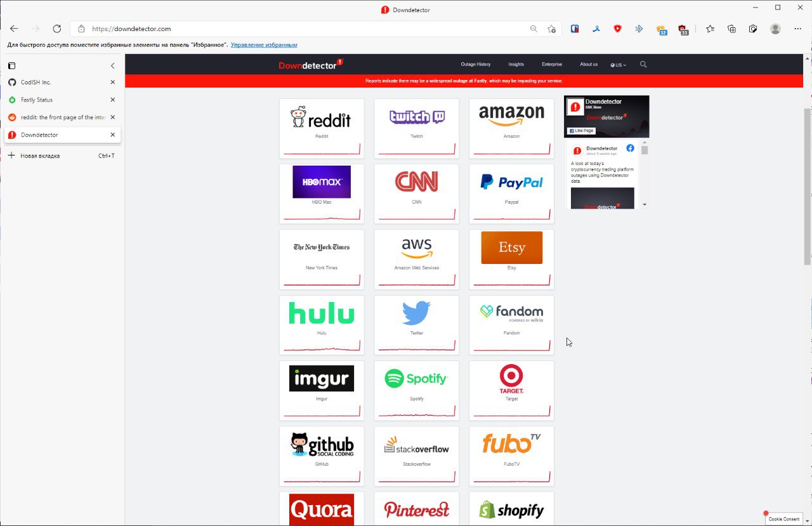The height and width of the screenshot is (526, 812).
Task: Open browser Settings and more menu
Action: point(797,29)
